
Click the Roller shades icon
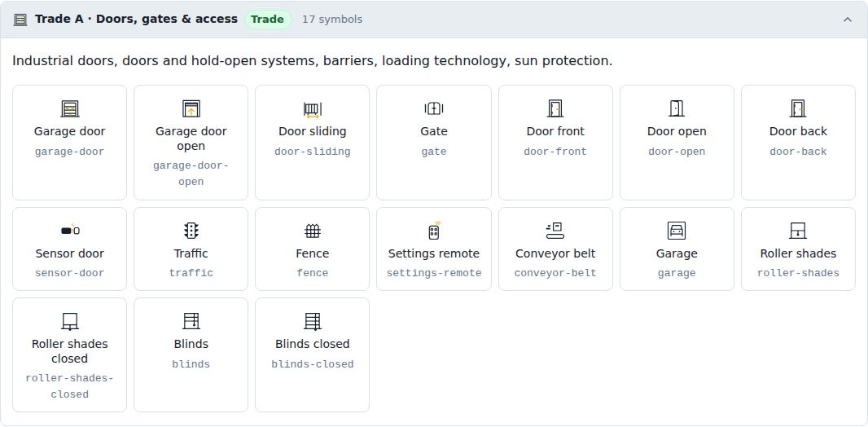798,231
